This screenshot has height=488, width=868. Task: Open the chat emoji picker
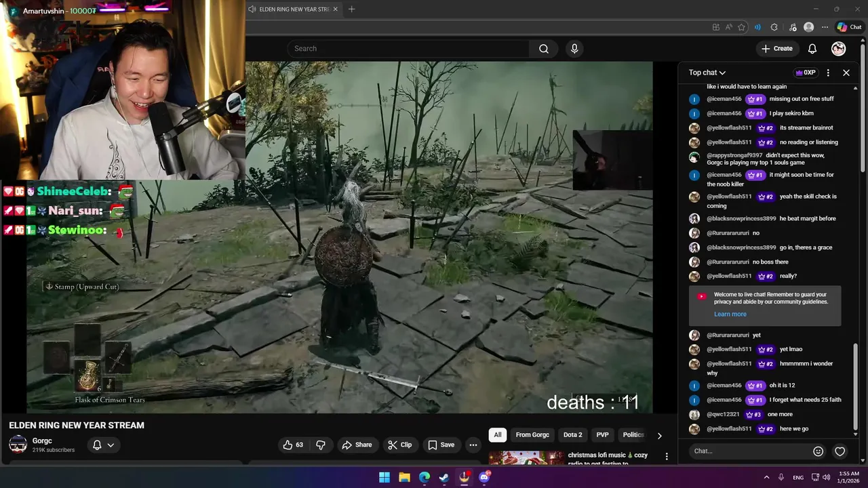point(818,451)
